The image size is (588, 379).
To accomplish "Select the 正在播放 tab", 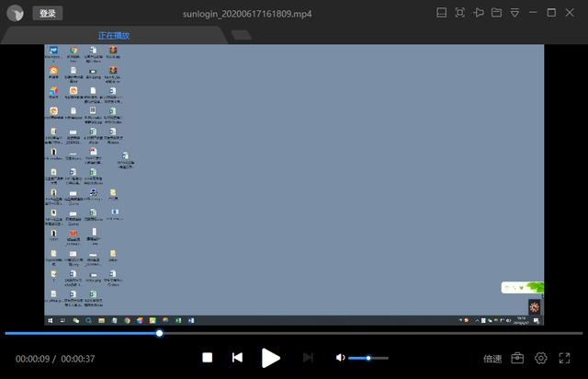I will point(114,36).
